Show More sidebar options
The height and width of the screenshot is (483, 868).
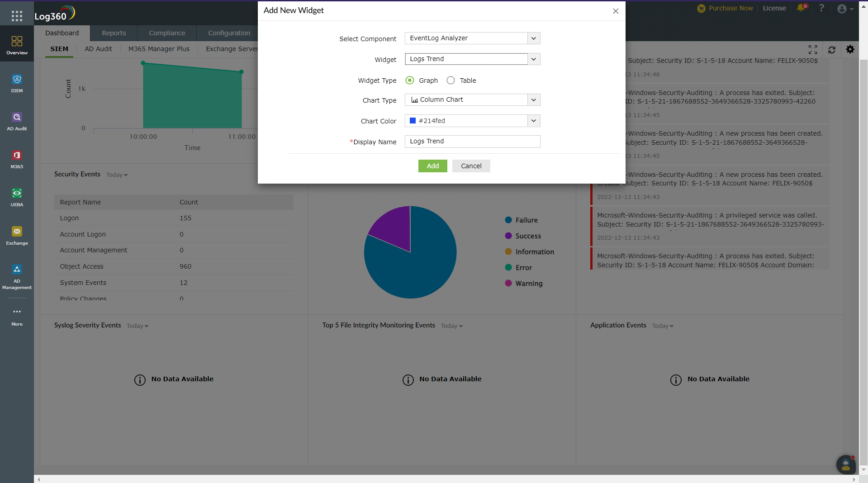pyautogui.click(x=17, y=317)
